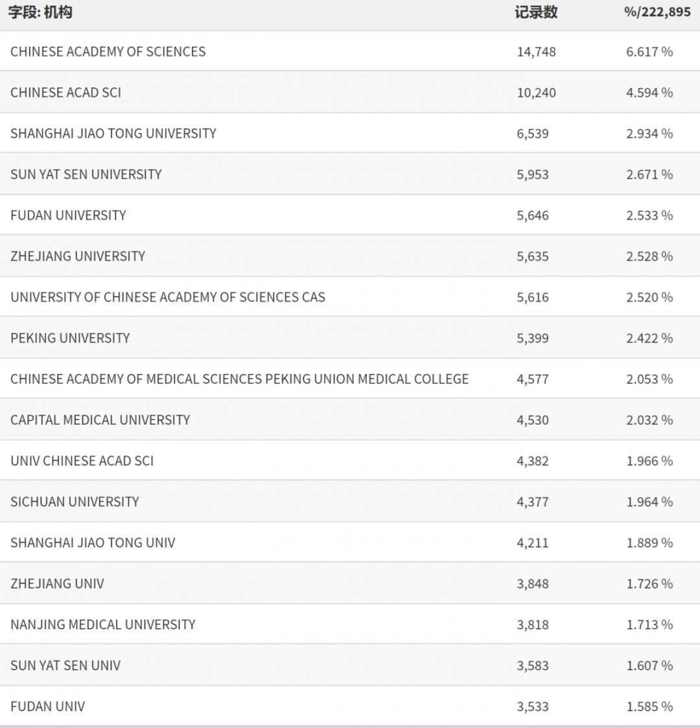700x728 pixels.
Task: Click record count 14,748
Action: pyautogui.click(x=536, y=52)
